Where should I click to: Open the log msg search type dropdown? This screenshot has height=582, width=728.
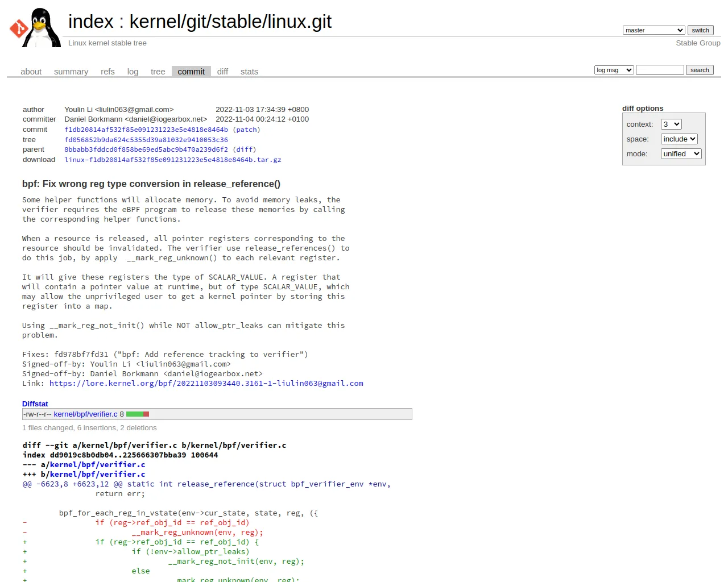(x=614, y=70)
